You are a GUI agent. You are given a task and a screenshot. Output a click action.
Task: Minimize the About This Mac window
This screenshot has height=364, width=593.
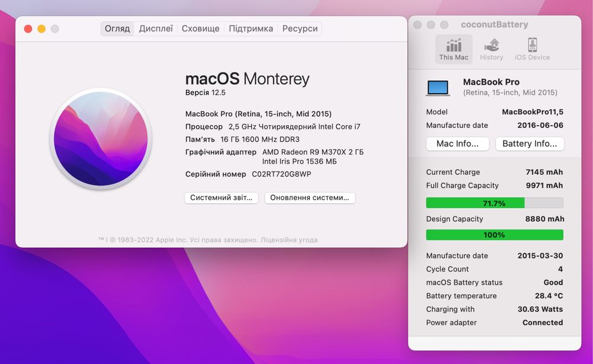pos(42,28)
